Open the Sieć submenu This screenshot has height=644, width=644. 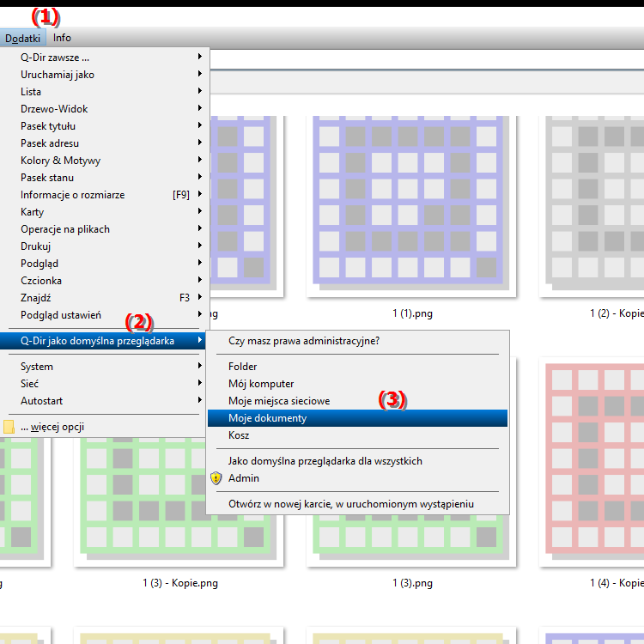(x=104, y=384)
